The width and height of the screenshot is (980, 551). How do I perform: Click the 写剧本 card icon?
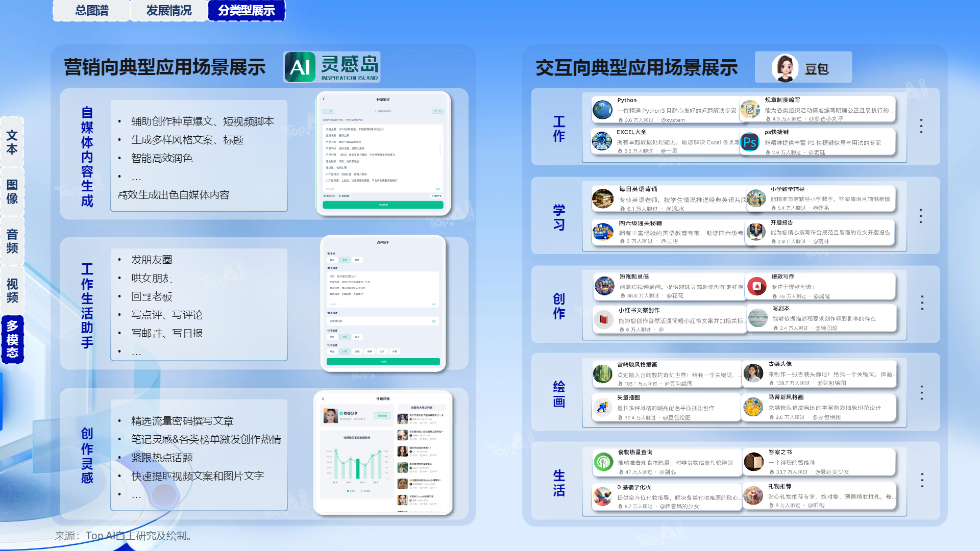[x=757, y=318]
